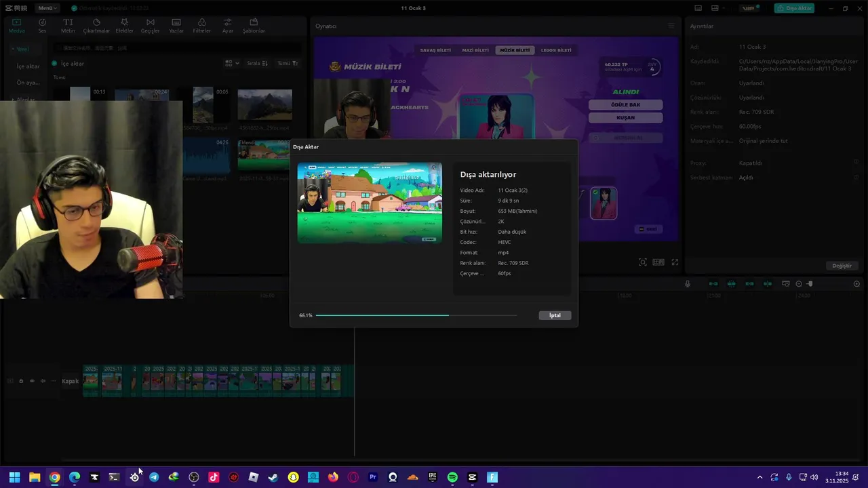Click the media search field
This screenshot has height=488, width=868.
pyautogui.click(x=176, y=48)
